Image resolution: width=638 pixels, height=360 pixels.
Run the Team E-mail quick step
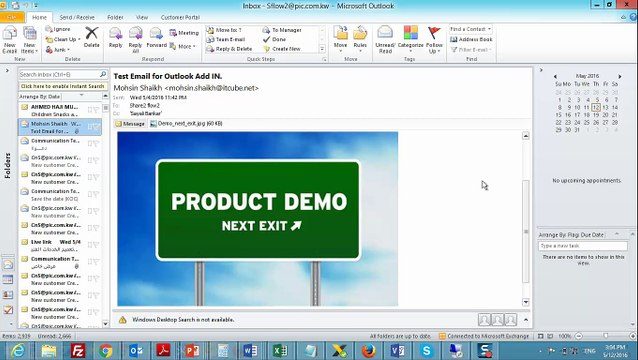coord(226,39)
